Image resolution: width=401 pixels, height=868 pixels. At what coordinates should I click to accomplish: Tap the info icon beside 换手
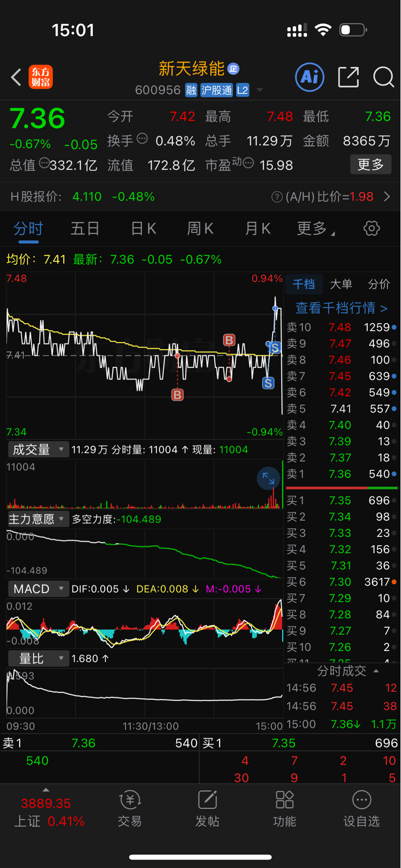[142, 139]
